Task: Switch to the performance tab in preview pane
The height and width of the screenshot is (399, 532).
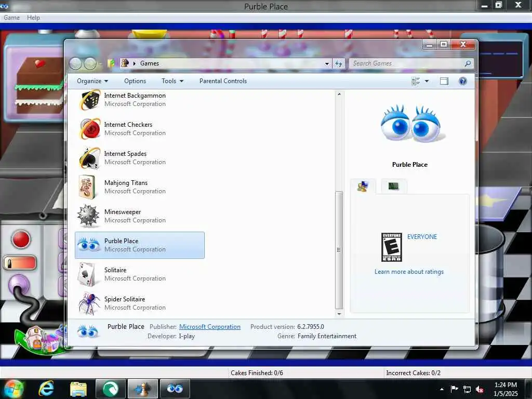Action: pos(394,186)
